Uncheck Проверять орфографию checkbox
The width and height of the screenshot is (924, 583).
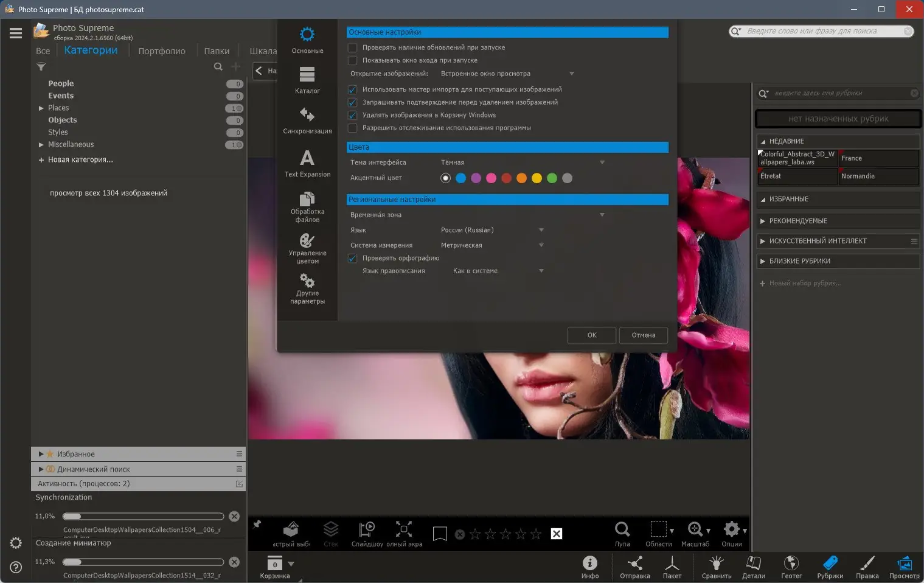click(352, 258)
